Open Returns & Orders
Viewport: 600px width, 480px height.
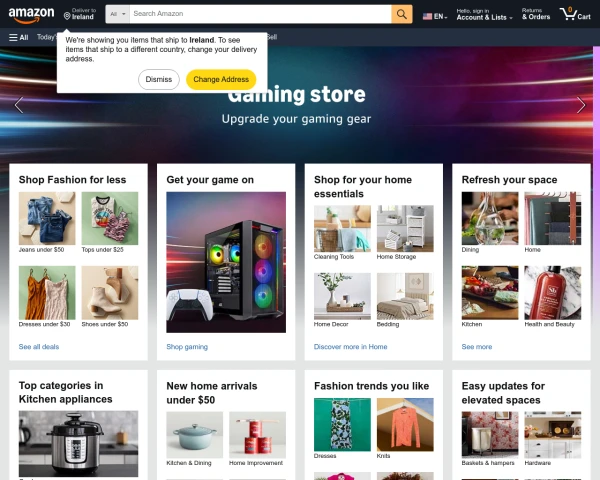536,15
